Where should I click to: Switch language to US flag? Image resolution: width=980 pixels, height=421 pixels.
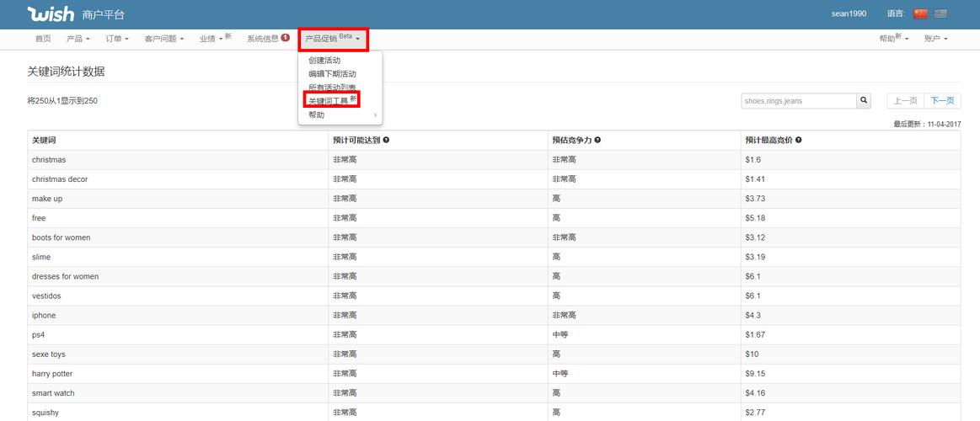coord(940,13)
